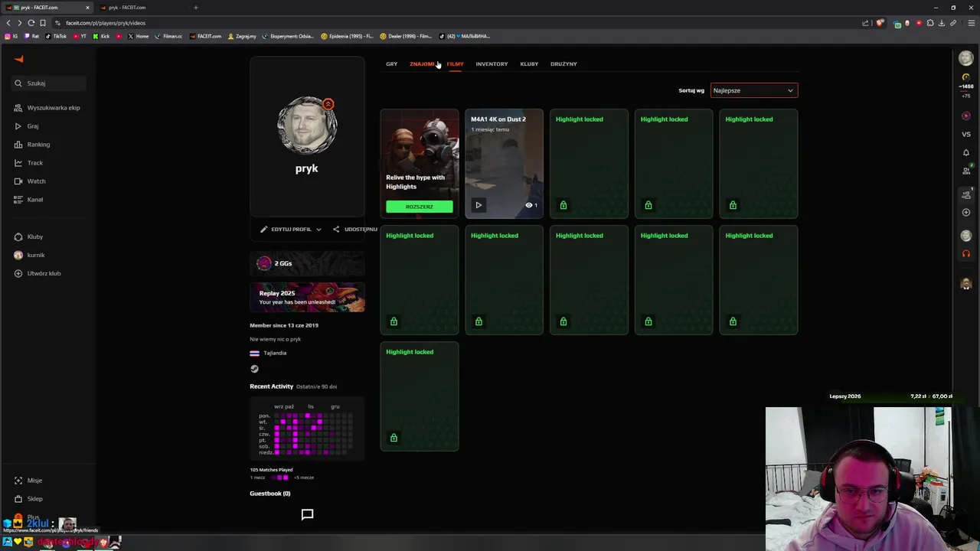Select the FILMY tab
The image size is (980, 551).
(455, 64)
